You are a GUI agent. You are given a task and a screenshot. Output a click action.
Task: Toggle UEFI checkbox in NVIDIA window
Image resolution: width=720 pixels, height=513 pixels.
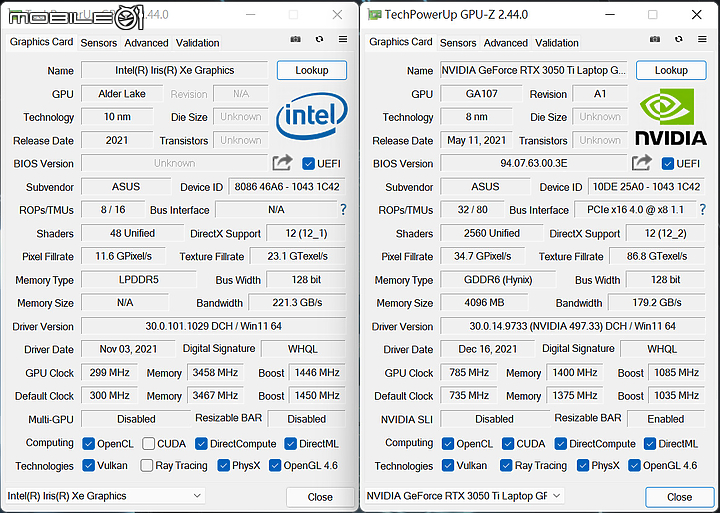coord(668,163)
